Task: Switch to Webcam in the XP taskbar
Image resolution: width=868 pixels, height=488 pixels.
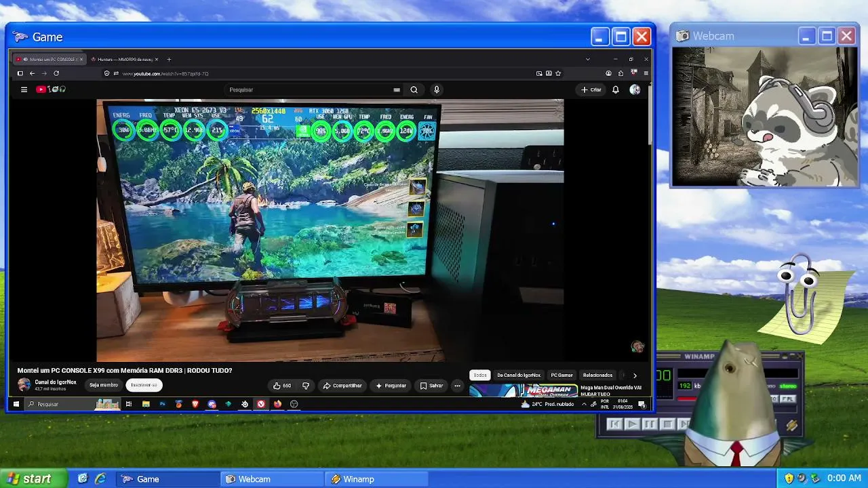Action: [x=273, y=479]
